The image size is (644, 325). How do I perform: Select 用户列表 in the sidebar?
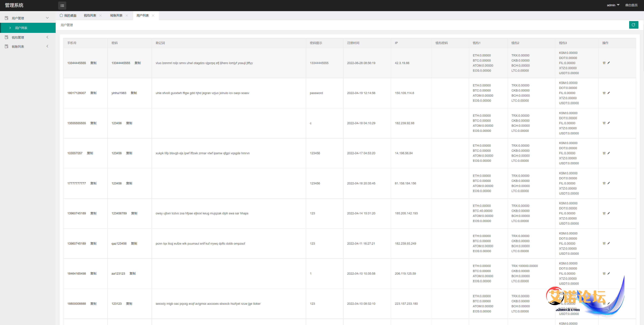click(28, 28)
